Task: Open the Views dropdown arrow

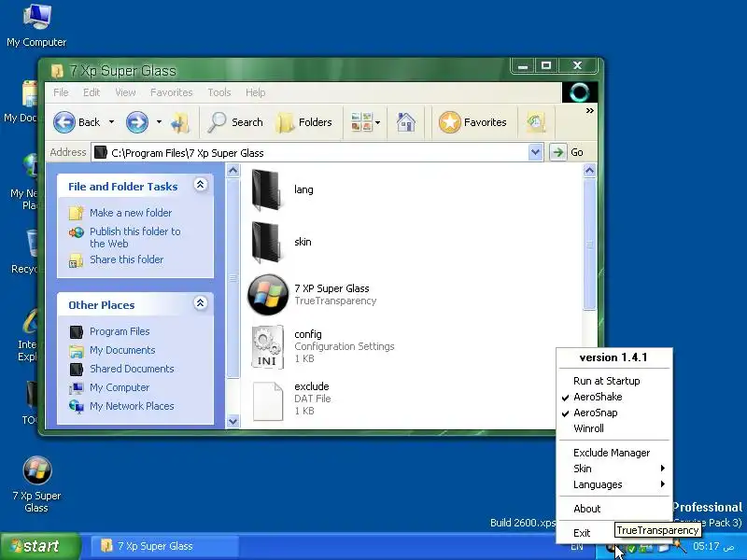Action: 378,122
